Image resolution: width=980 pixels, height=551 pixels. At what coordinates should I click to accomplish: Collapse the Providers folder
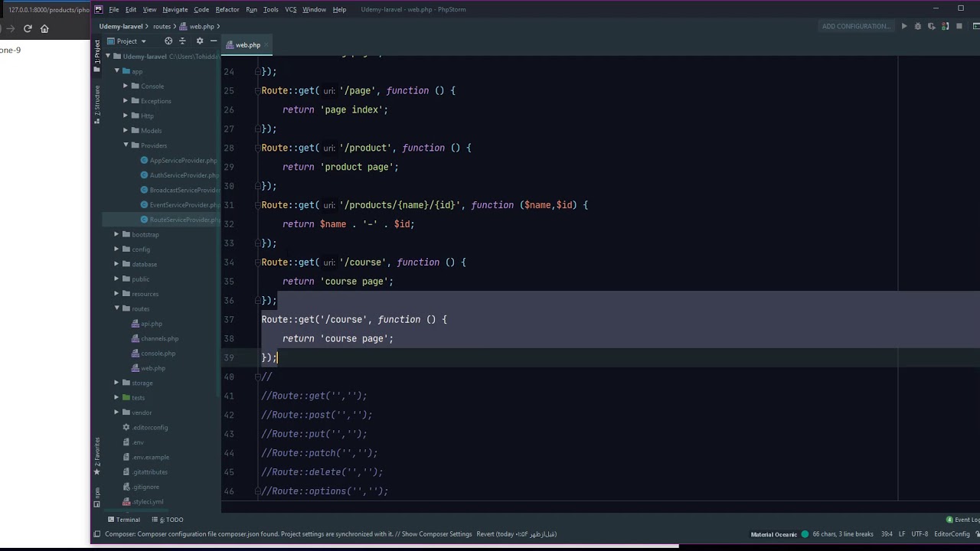126,145
